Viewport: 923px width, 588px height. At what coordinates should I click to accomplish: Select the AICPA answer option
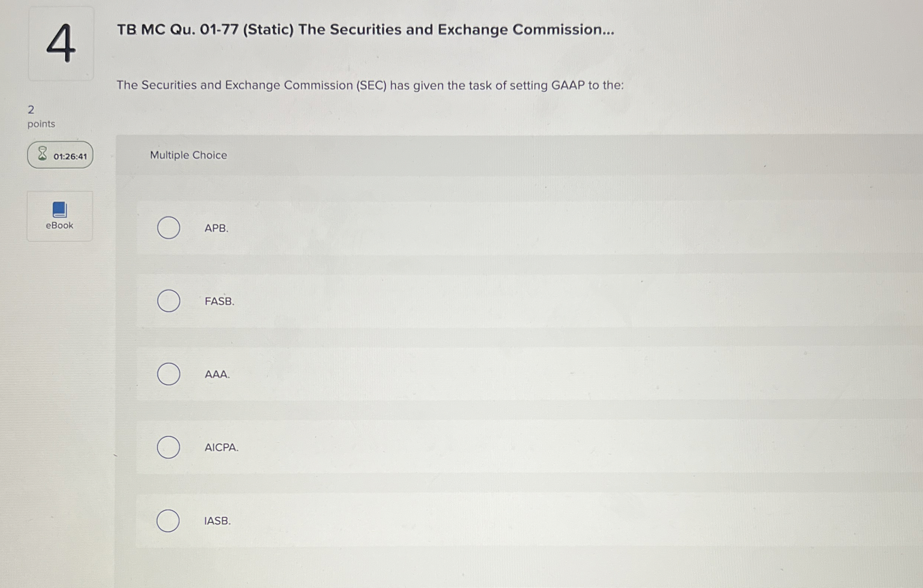[x=168, y=447]
